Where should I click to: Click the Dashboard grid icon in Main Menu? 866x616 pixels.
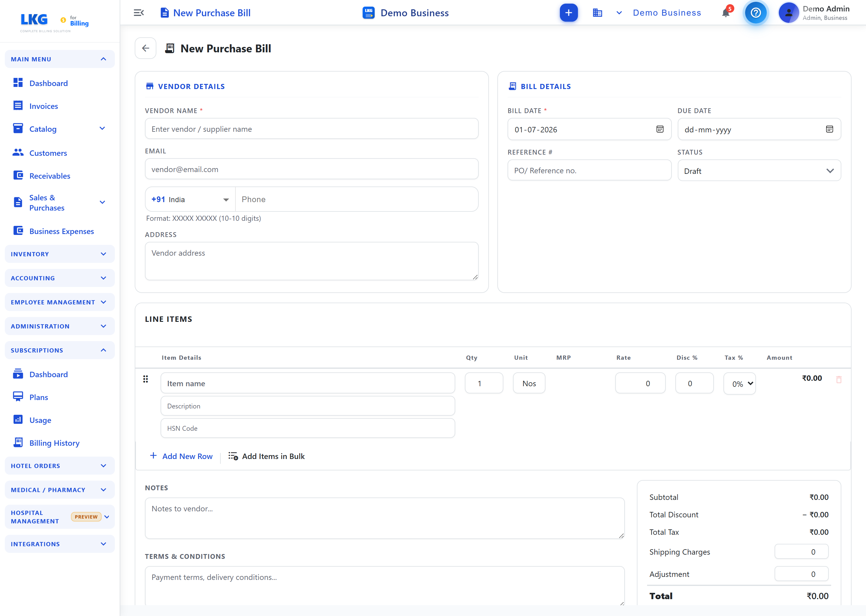tap(18, 83)
